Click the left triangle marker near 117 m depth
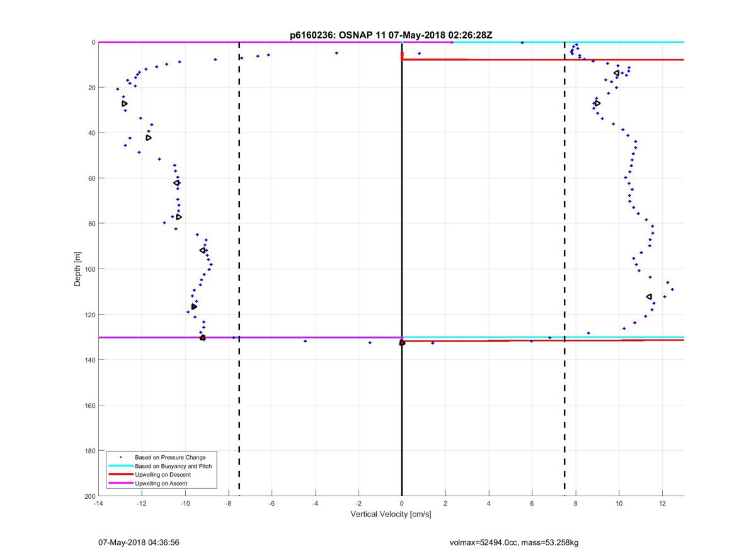The image size is (756, 558). click(194, 307)
